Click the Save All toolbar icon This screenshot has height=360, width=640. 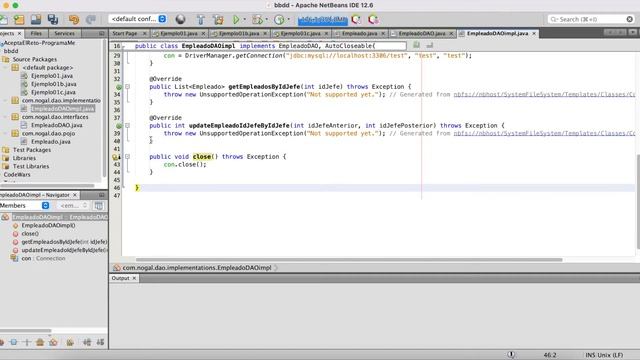click(x=53, y=19)
